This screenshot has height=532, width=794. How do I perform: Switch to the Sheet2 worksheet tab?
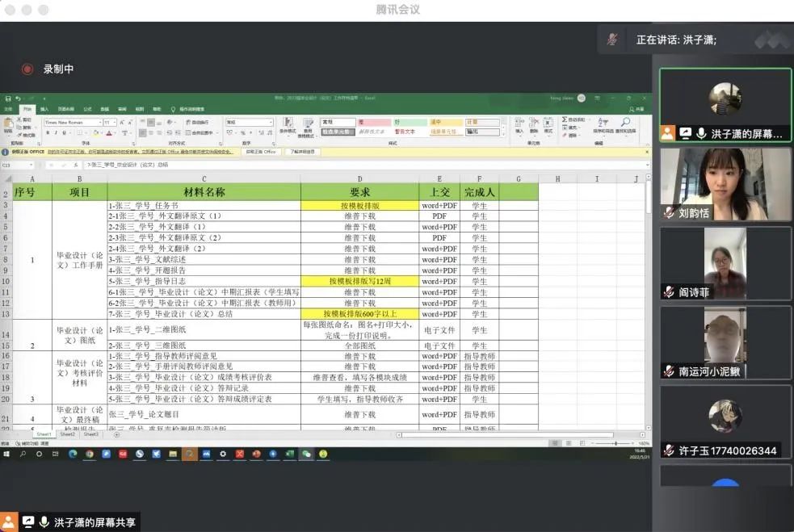coord(68,434)
